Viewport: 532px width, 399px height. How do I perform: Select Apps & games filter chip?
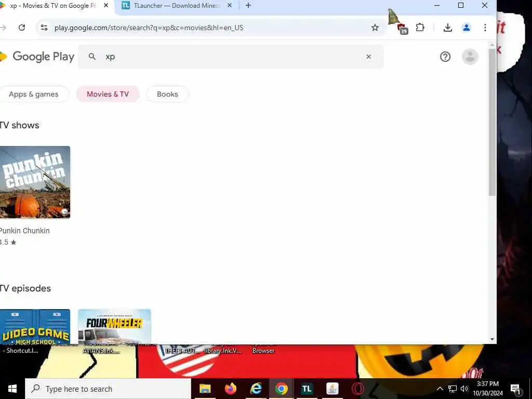click(34, 94)
